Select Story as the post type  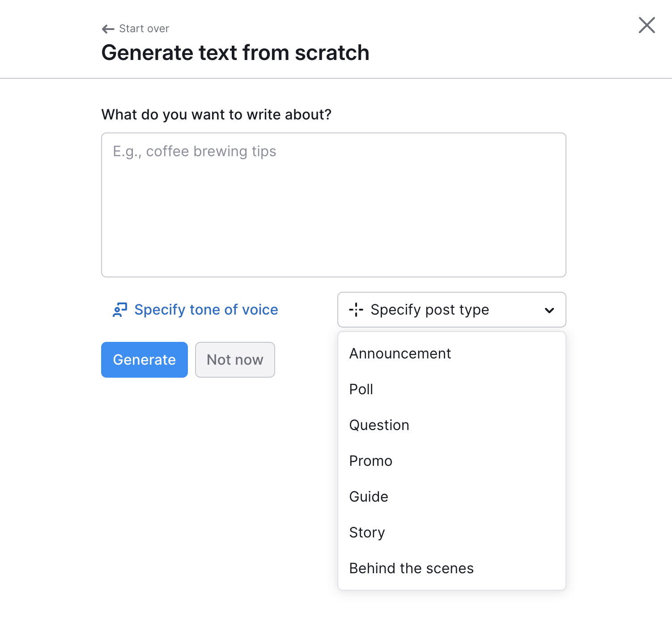click(367, 532)
